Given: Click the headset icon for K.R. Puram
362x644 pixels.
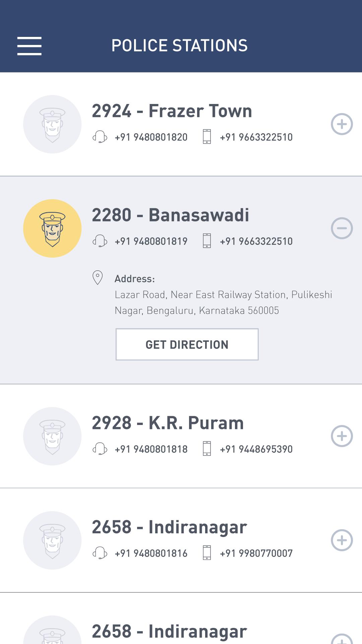Looking at the screenshot, I should (100, 449).
